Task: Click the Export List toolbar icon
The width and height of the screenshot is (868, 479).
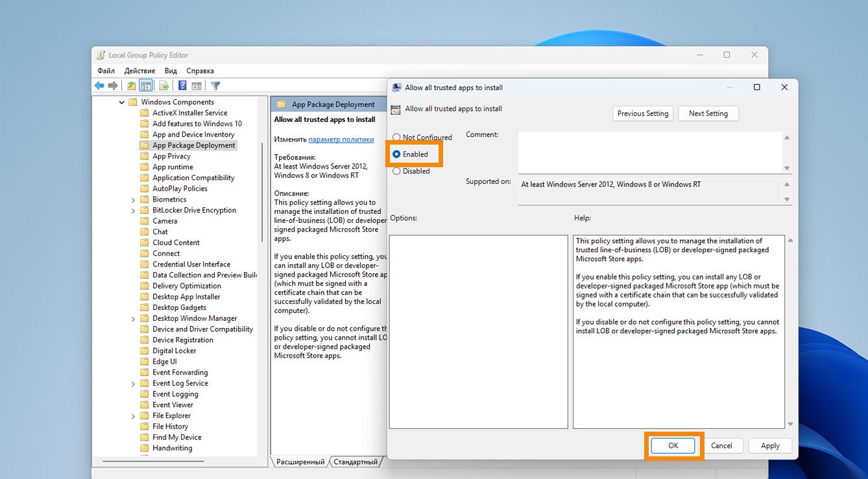Action: [164, 86]
